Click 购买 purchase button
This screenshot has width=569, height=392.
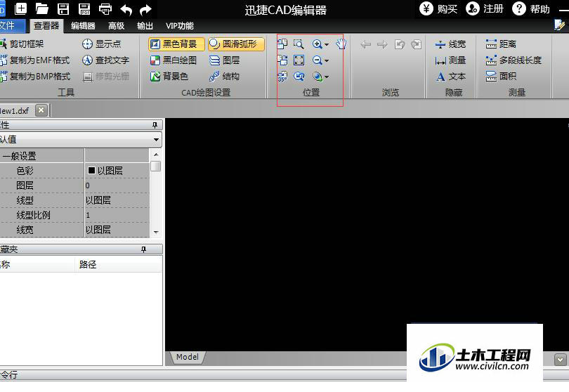(438, 8)
